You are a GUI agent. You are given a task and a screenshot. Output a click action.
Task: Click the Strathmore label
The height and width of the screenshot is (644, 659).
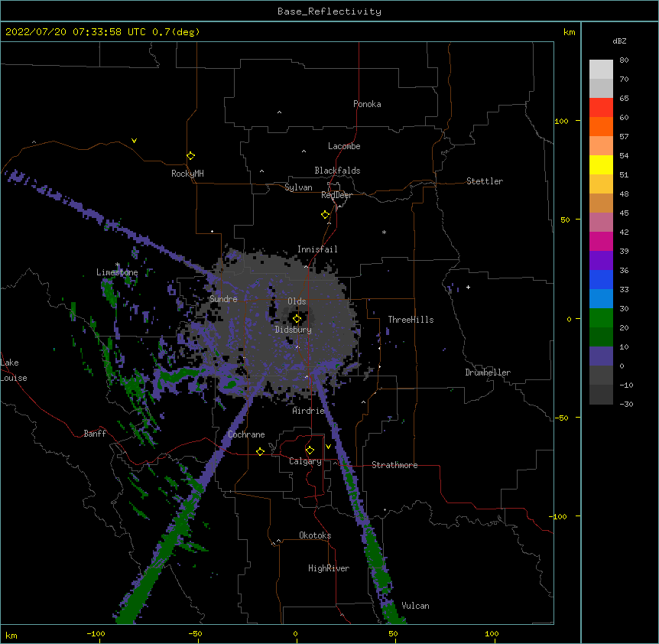[394, 465]
